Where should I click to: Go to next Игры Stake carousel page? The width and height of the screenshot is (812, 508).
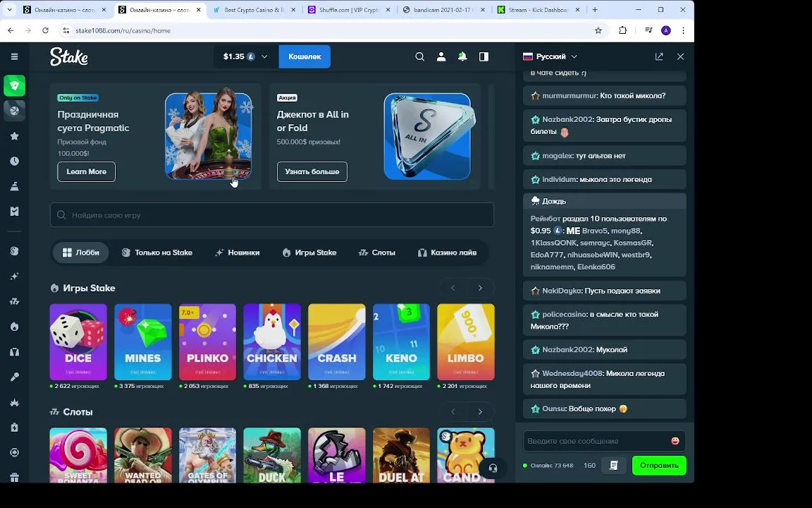tap(480, 288)
